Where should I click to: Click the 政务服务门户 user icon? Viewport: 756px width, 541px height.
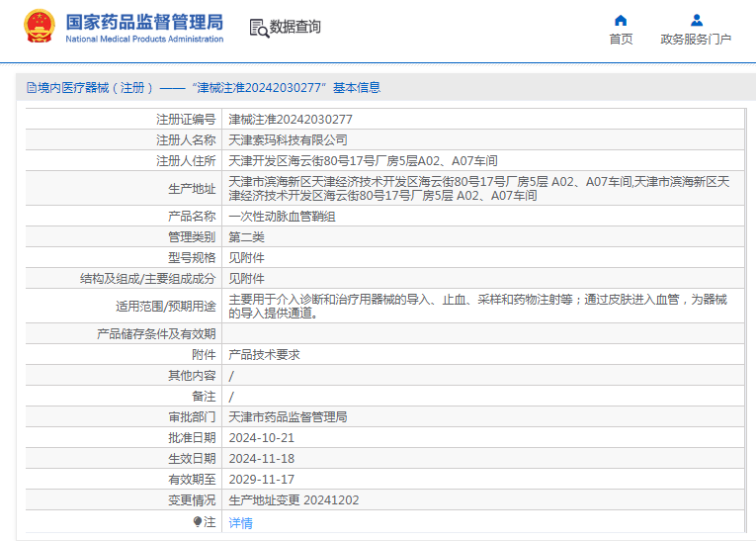697,20
